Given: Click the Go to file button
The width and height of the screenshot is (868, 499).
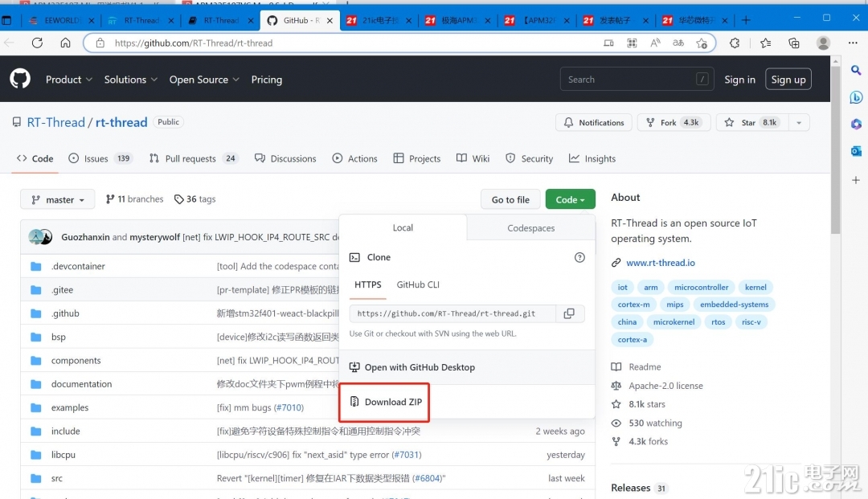Looking at the screenshot, I should (x=510, y=200).
